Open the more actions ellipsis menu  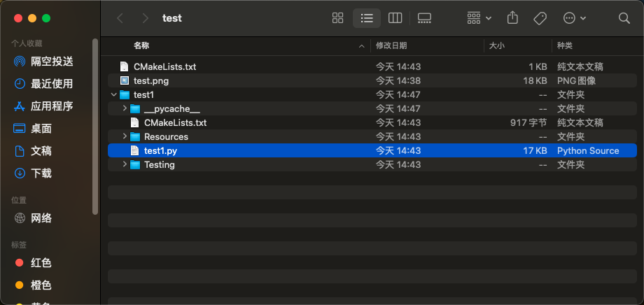pyautogui.click(x=575, y=18)
